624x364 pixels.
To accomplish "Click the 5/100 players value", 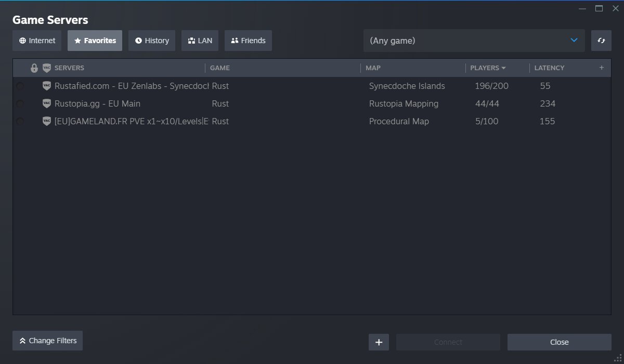I will pos(486,121).
